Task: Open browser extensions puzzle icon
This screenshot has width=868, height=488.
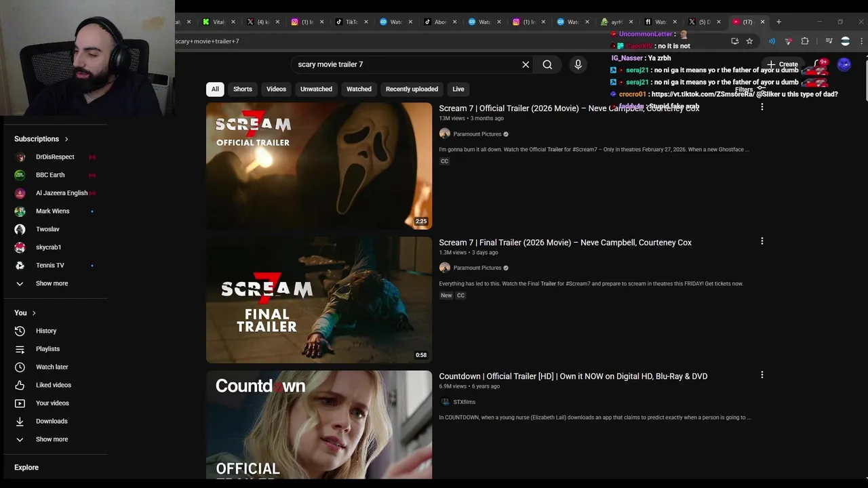Action: (x=805, y=41)
